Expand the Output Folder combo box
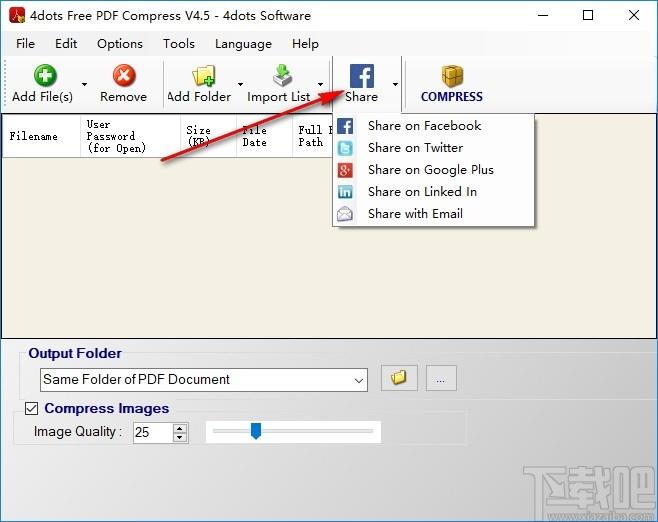This screenshot has width=658, height=522. [359, 380]
